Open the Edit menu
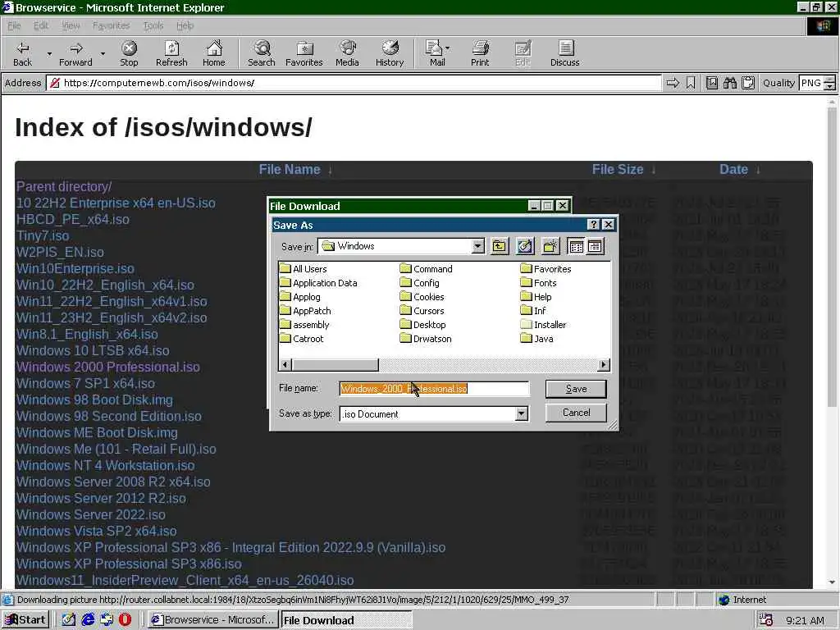840x630 pixels. (x=41, y=25)
